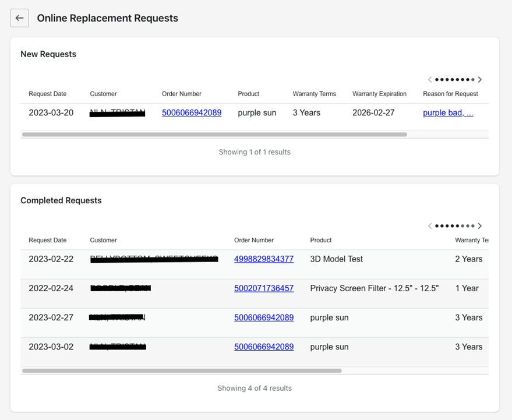Select the Privacy Screen Filter product row
This screenshot has height=420, width=512.
tap(374, 288)
